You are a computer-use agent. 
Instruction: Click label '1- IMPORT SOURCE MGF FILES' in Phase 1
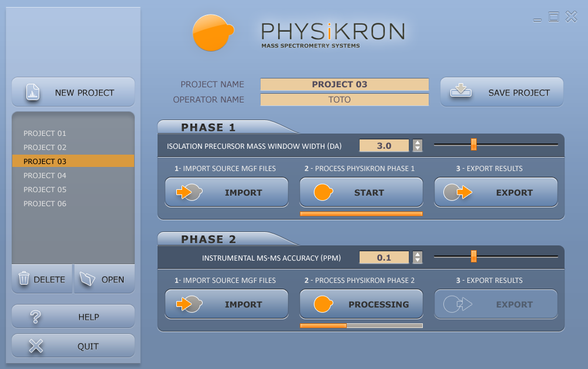[x=225, y=169]
